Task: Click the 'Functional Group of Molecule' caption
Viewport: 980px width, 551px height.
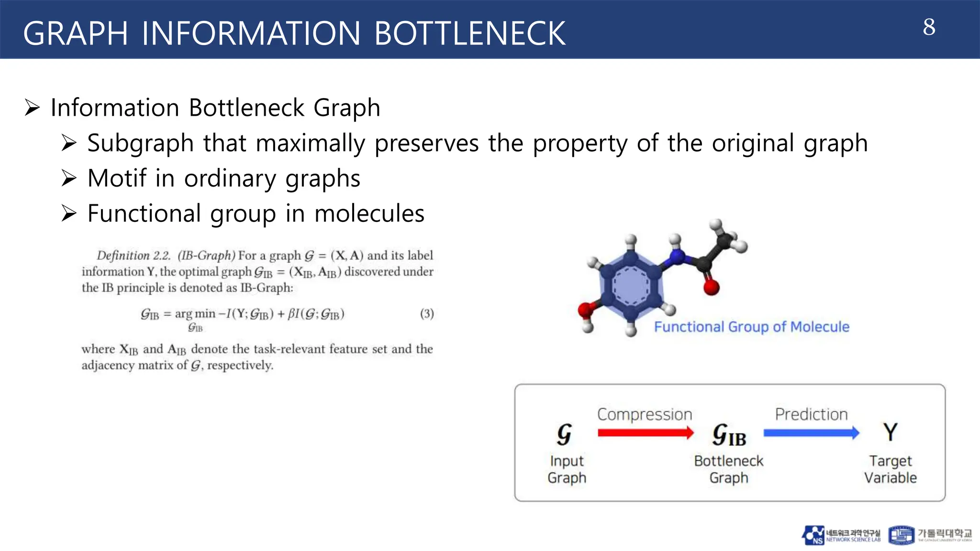Action: pyautogui.click(x=751, y=327)
